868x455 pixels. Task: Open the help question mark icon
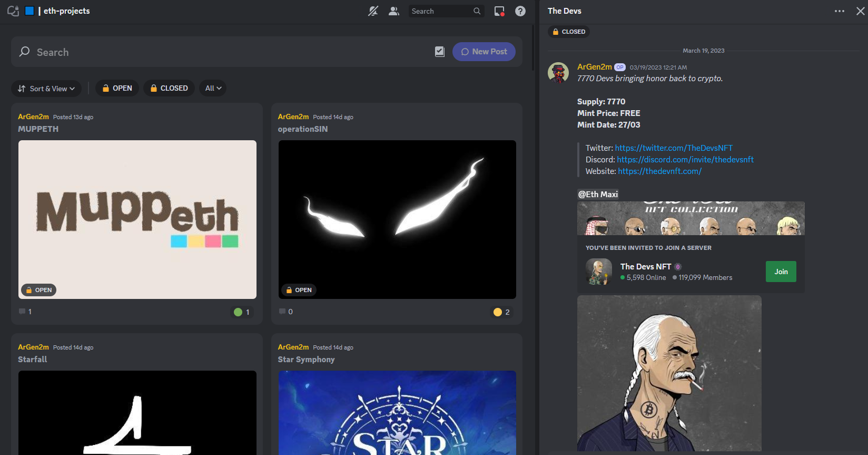coord(520,11)
